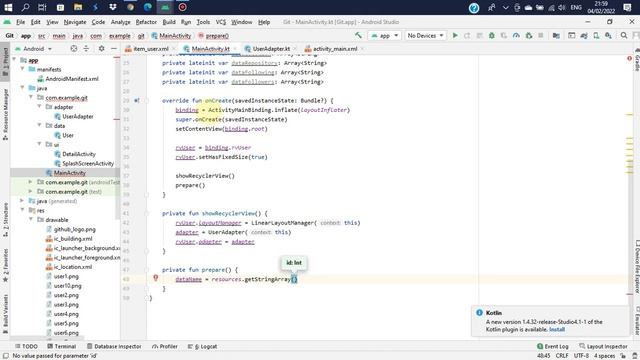
Task: Click the override gutter icon on line 29
Action: tap(136, 100)
